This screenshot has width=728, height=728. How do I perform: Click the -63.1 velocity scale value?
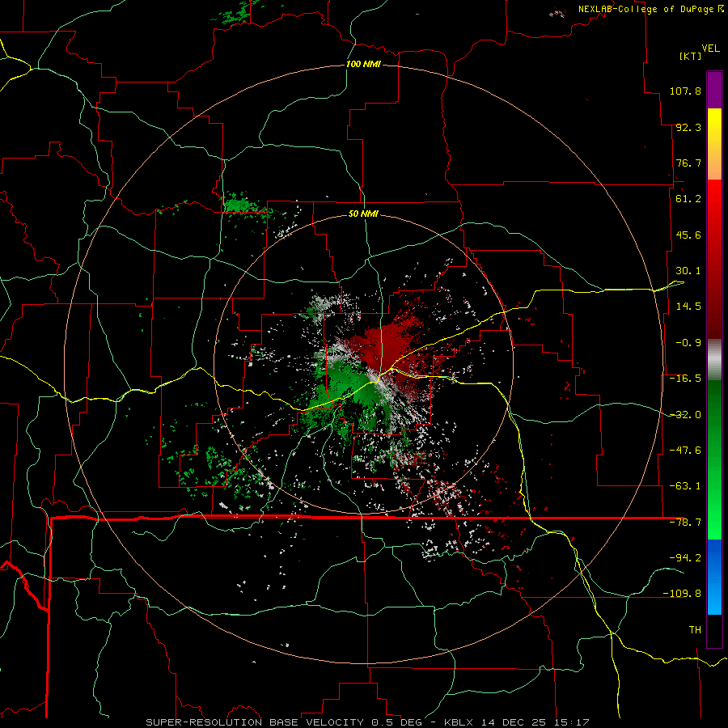coord(685,486)
